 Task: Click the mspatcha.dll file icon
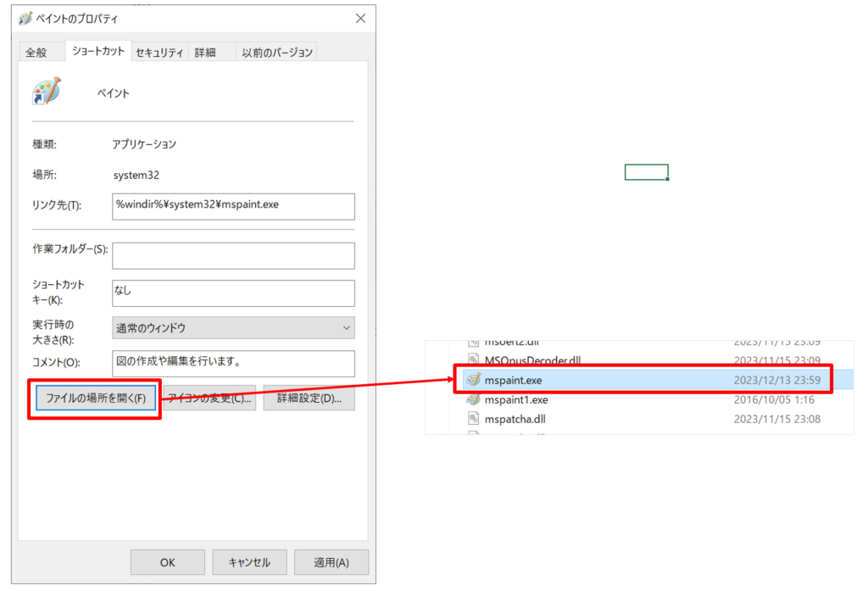click(x=473, y=419)
